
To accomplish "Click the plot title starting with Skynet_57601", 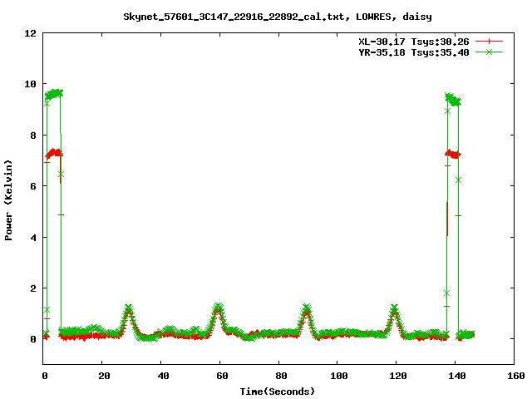I will click(x=265, y=16).
